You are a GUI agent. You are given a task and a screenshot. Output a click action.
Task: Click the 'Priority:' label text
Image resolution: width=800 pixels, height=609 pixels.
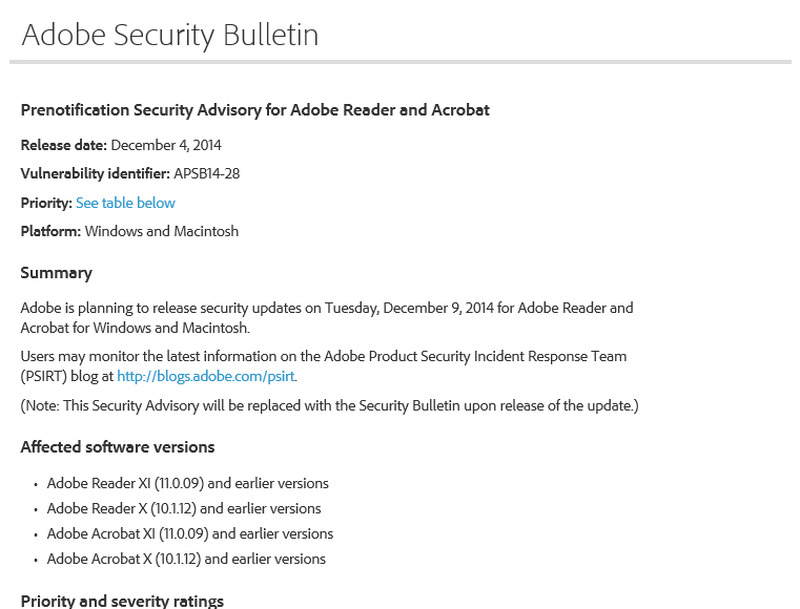46,203
